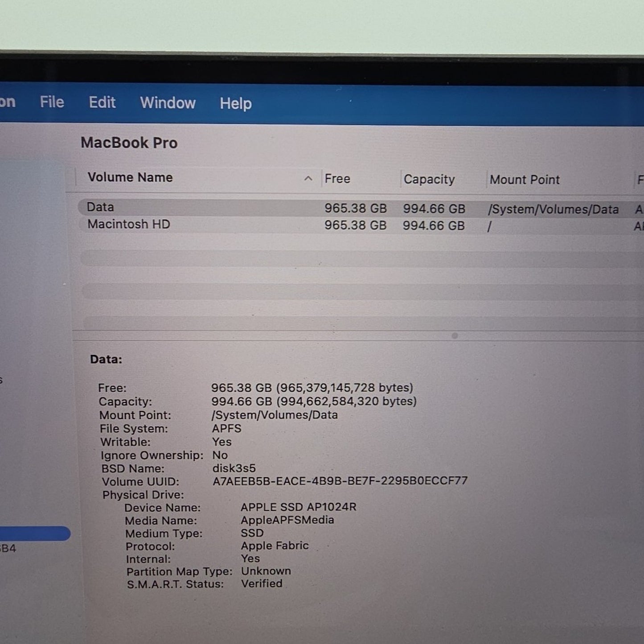Click the S.M.A.R.T. Status Verified value

pos(262,583)
